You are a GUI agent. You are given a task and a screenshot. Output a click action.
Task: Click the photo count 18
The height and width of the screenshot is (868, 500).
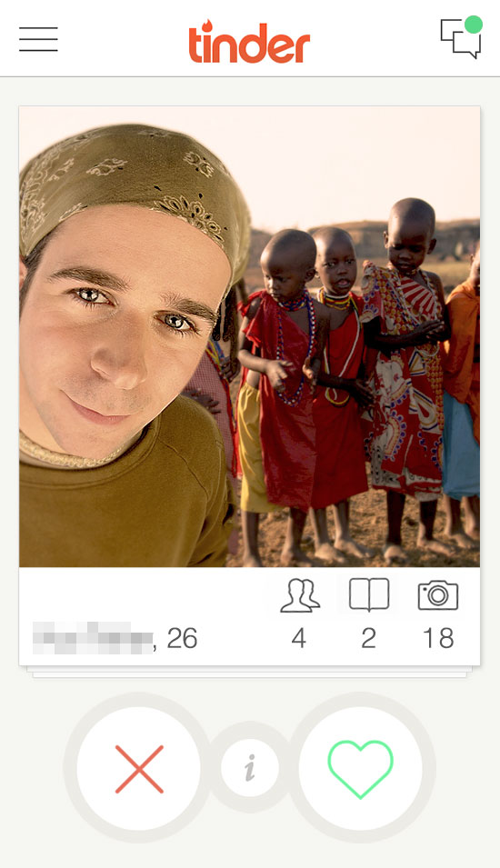(x=438, y=638)
